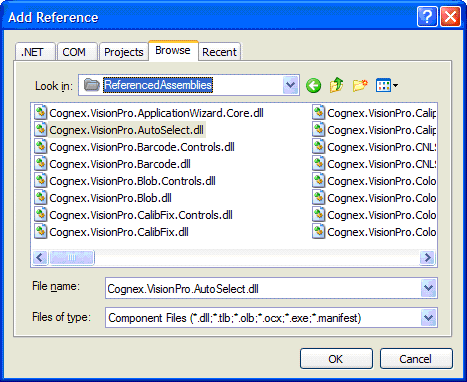This screenshot has width=467, height=382.
Task: Create a new folder
Action: pyautogui.click(x=360, y=86)
